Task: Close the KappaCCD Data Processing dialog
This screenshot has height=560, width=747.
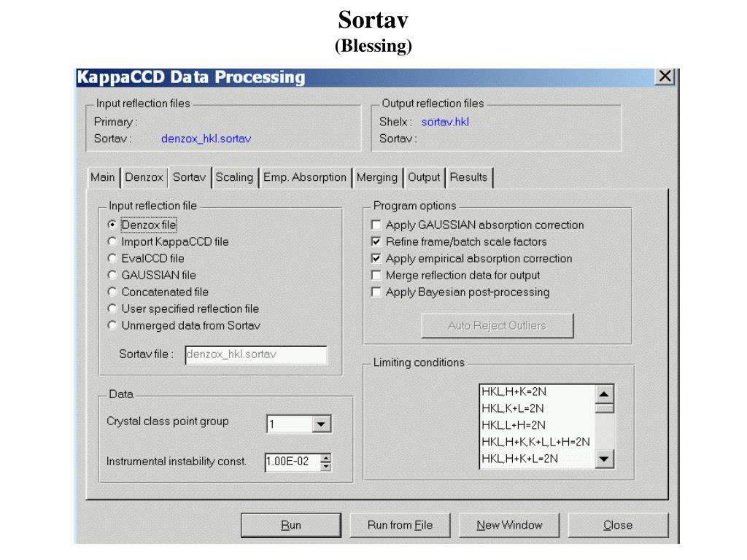Action: click(x=665, y=76)
